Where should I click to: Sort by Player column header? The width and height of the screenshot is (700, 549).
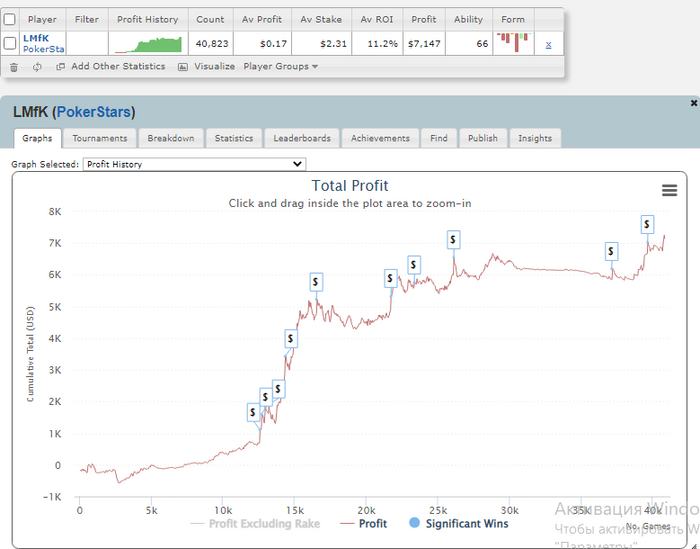(x=42, y=19)
